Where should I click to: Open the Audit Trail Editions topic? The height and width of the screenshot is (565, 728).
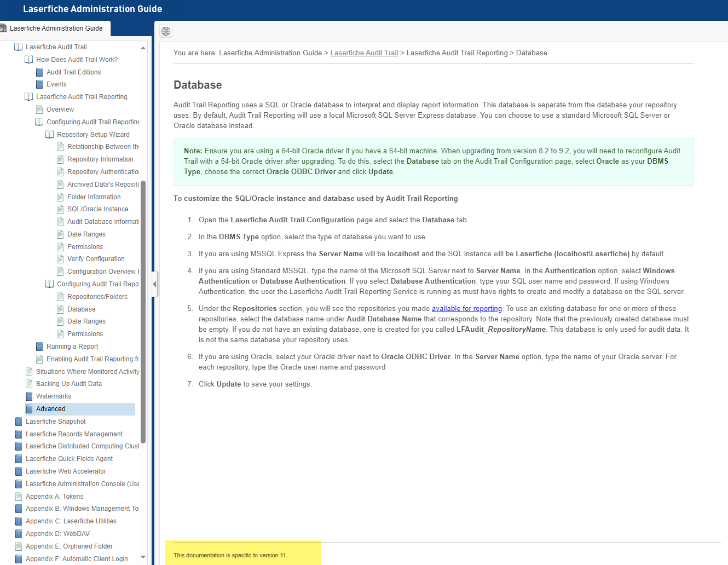tap(74, 72)
